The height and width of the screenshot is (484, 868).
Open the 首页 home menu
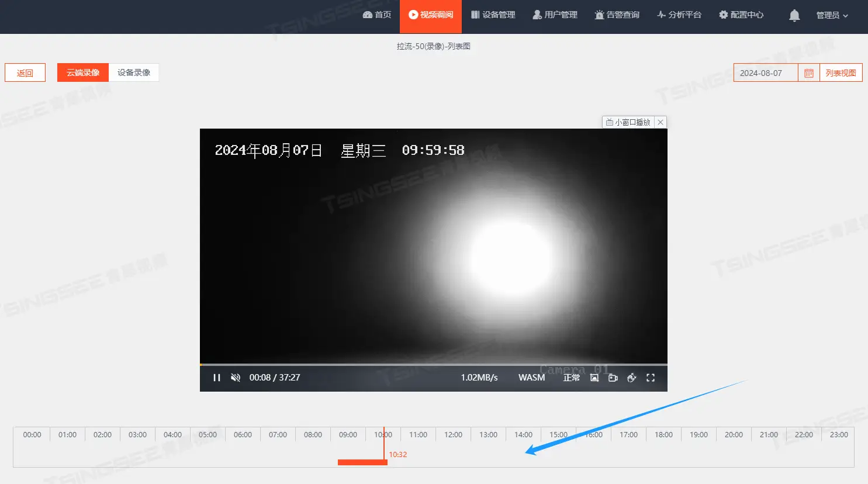point(377,15)
